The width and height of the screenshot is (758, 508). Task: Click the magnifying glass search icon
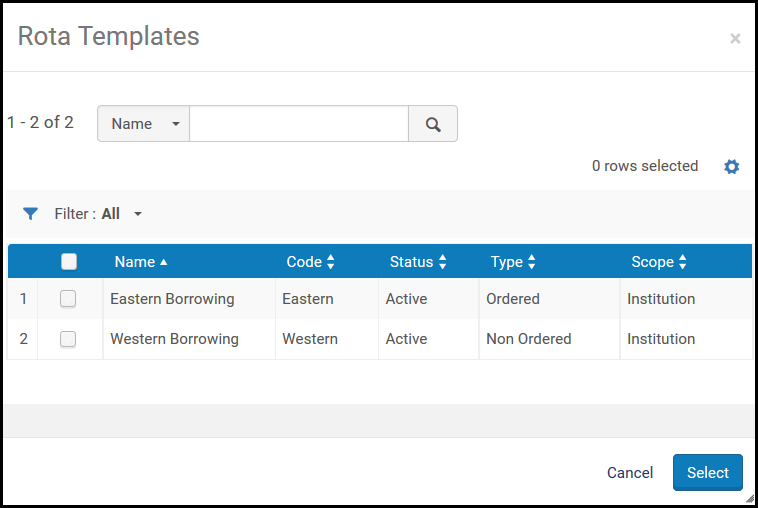click(433, 124)
